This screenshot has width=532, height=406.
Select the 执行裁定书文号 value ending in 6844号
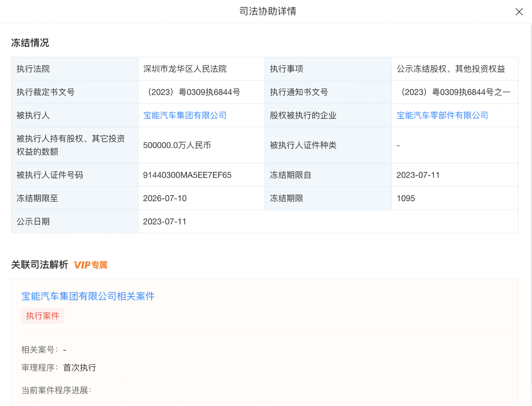[193, 92]
